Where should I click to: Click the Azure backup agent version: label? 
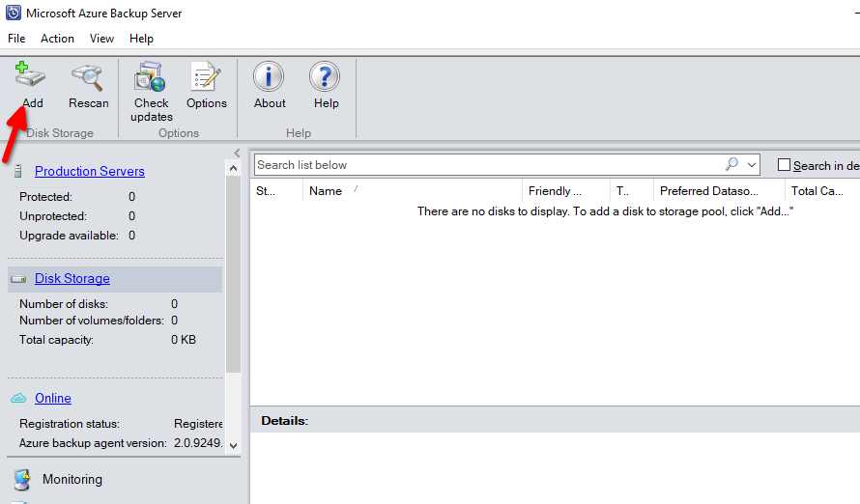pyautogui.click(x=93, y=442)
